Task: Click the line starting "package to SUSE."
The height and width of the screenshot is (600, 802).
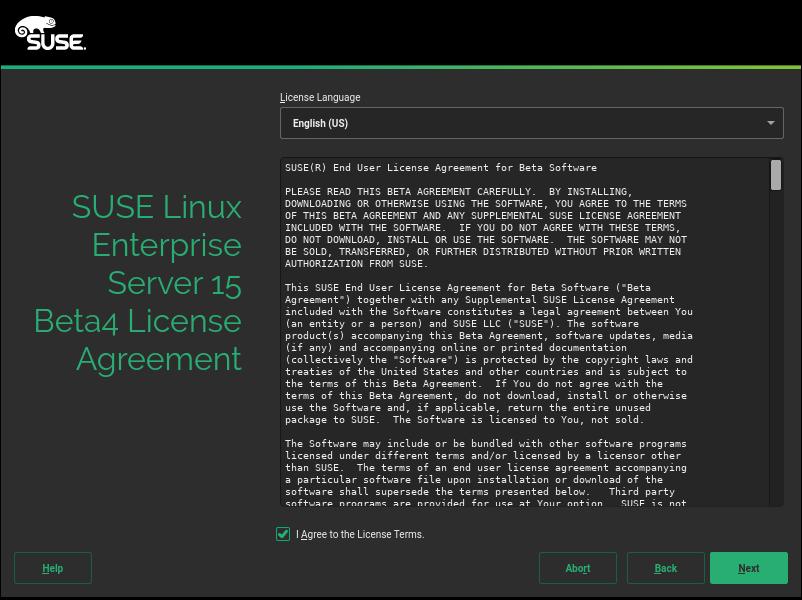Action: [464, 420]
